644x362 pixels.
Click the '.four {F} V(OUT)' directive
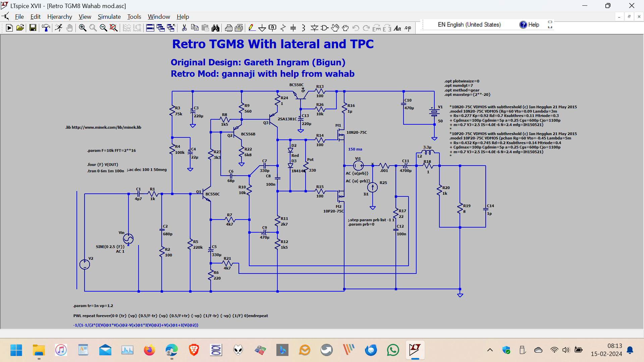coord(103,165)
